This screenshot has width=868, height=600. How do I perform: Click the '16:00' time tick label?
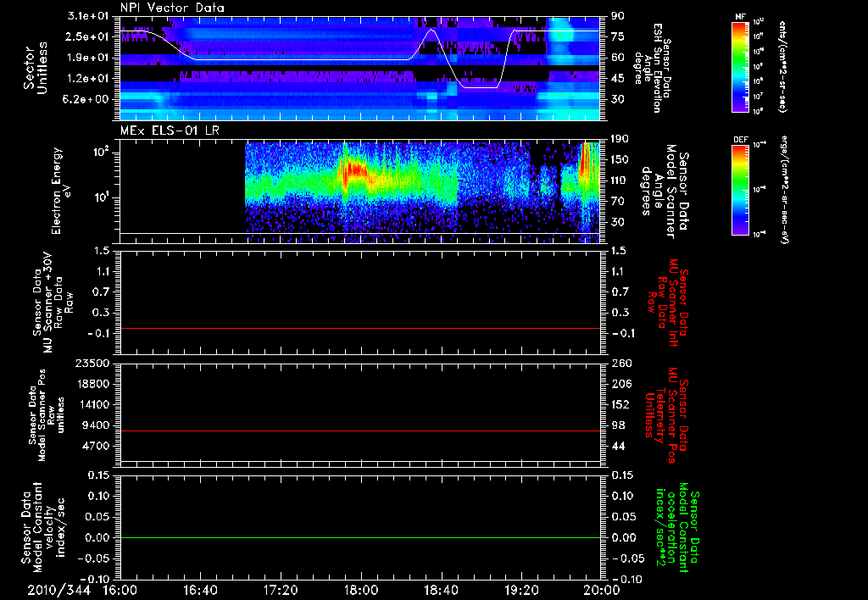[120, 590]
